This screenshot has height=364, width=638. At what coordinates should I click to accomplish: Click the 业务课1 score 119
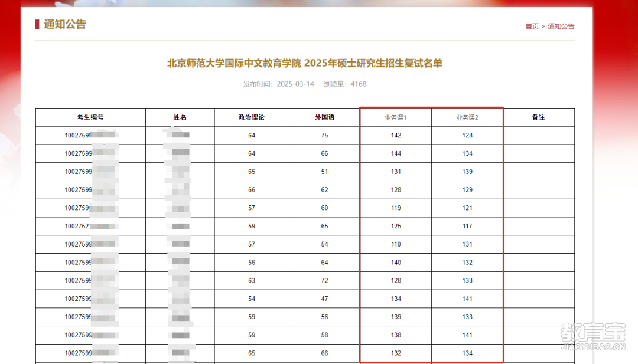(396, 208)
